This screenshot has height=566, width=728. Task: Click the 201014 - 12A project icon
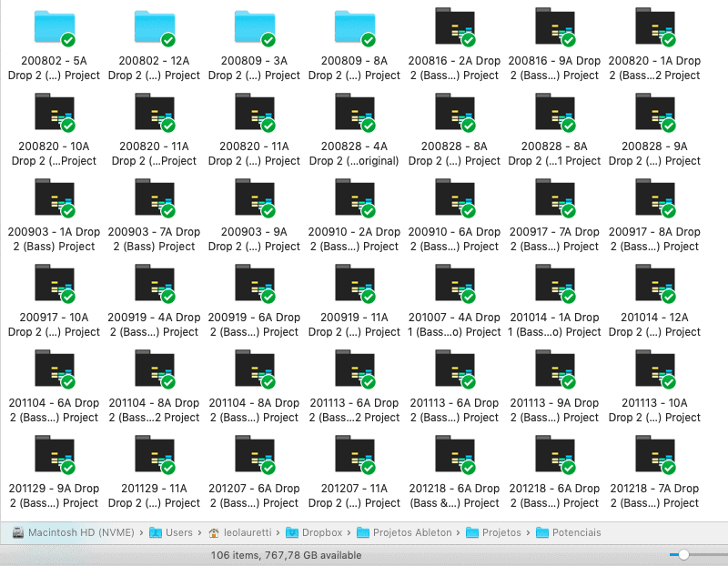tap(654, 283)
